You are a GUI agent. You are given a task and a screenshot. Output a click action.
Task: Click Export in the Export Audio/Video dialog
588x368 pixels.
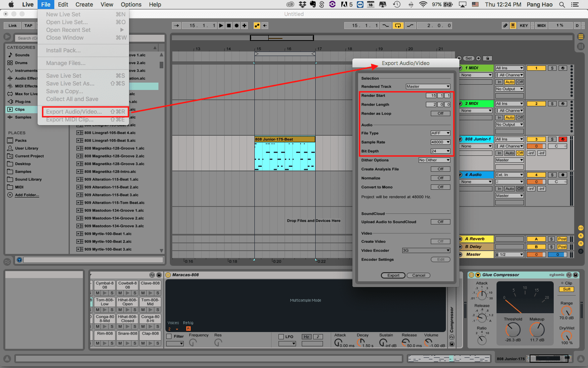pyautogui.click(x=393, y=275)
